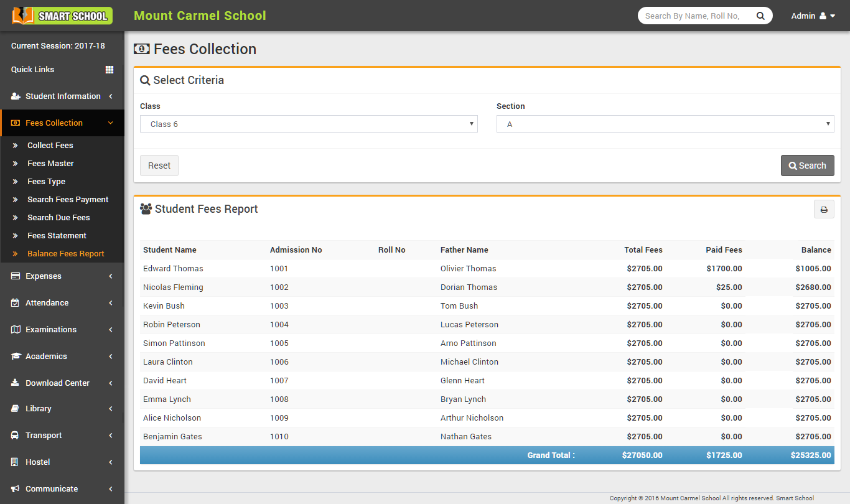Image resolution: width=850 pixels, height=504 pixels.
Task: Open the Class dropdown
Action: click(x=308, y=124)
